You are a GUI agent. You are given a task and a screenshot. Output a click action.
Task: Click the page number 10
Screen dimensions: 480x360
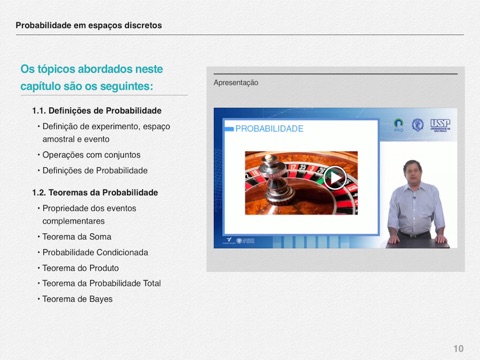pyautogui.click(x=458, y=349)
